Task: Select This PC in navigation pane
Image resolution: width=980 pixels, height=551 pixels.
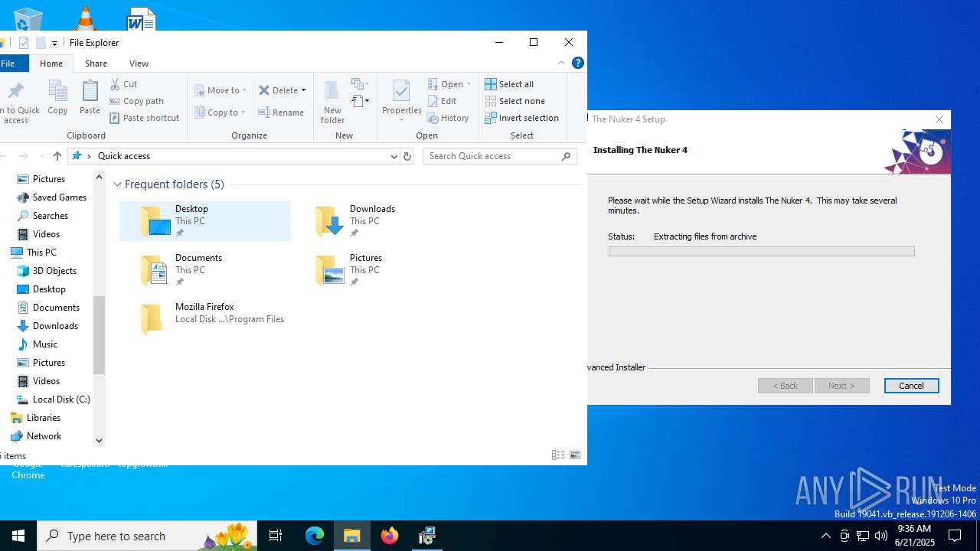Action: tap(41, 253)
